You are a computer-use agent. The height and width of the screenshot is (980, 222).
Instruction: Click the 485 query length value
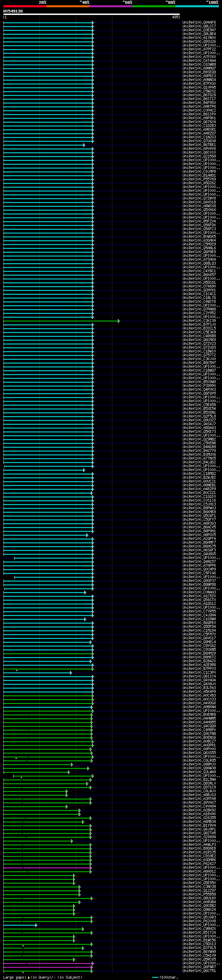(x=175, y=17)
